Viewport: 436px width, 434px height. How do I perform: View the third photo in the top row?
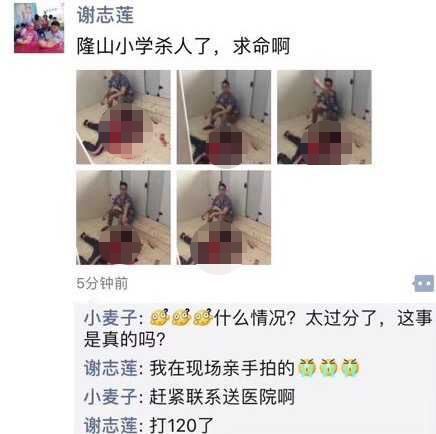(x=324, y=117)
